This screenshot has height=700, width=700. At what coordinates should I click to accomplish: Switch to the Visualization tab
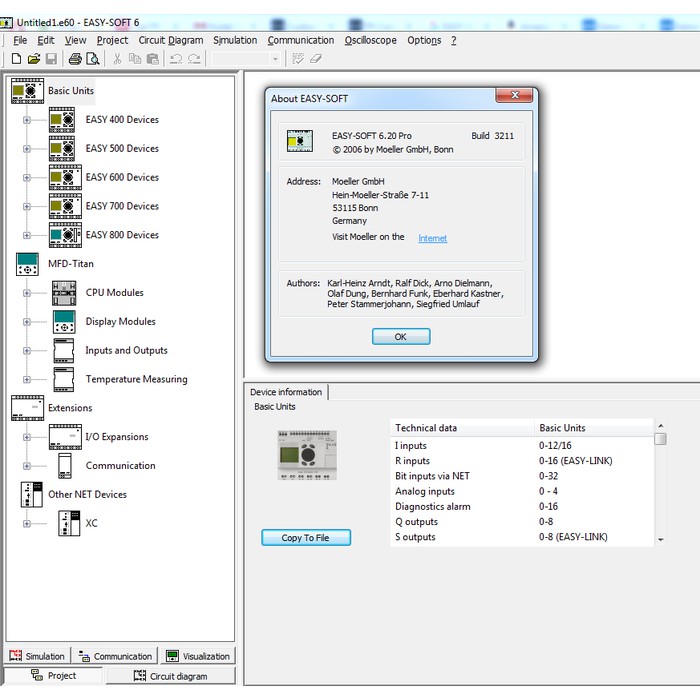[x=198, y=656]
